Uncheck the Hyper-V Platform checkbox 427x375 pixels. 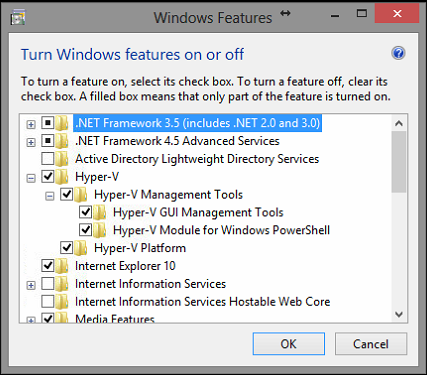click(x=67, y=248)
